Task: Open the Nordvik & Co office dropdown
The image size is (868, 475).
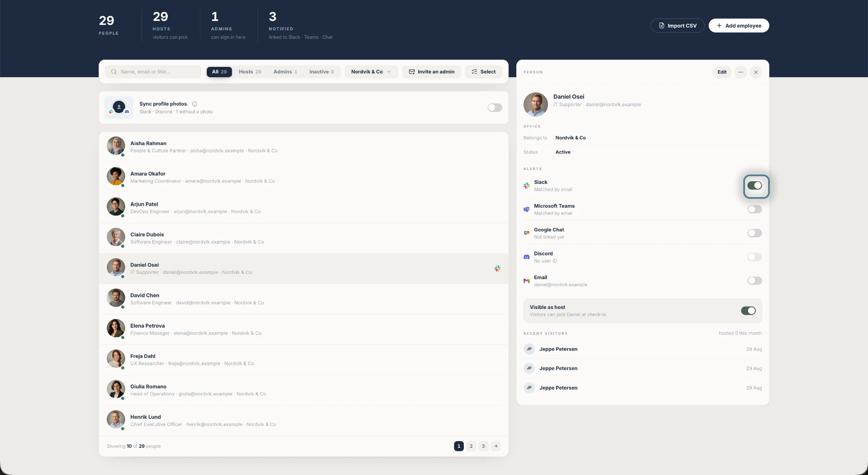Action: [x=371, y=72]
